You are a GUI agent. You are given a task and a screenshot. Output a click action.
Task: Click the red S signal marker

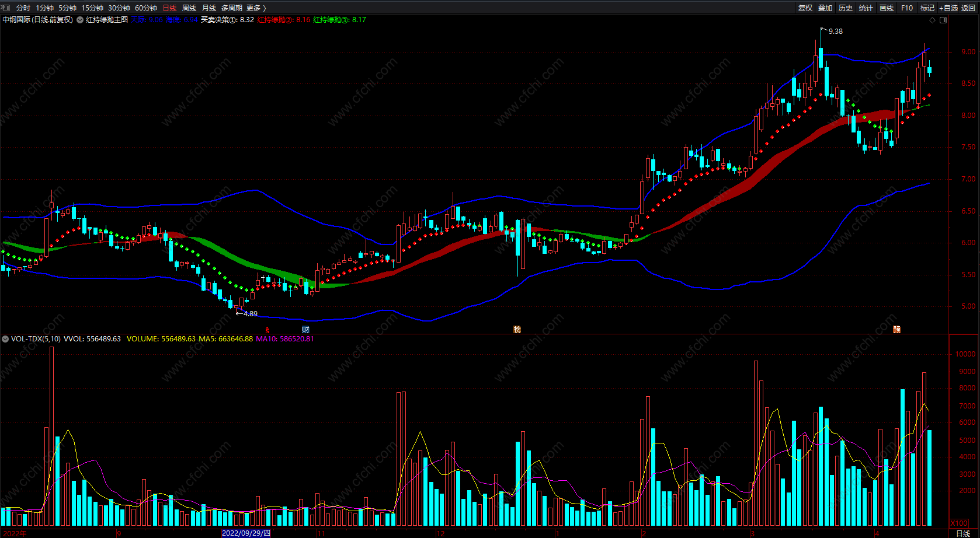pyautogui.click(x=267, y=330)
